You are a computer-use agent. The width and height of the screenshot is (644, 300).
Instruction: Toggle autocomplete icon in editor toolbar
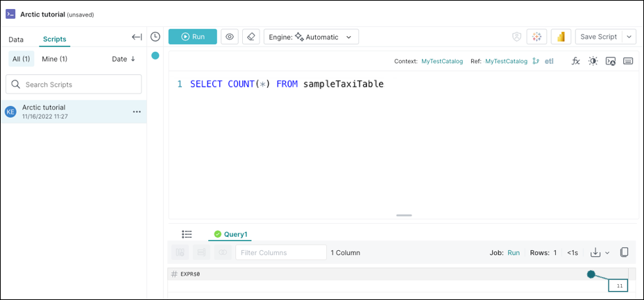pos(610,61)
